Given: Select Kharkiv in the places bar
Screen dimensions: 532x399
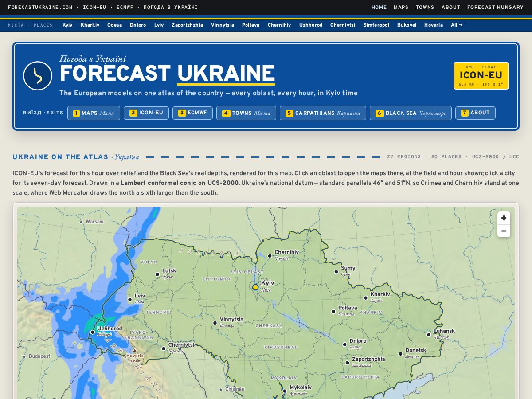Looking at the screenshot, I should click(90, 25).
